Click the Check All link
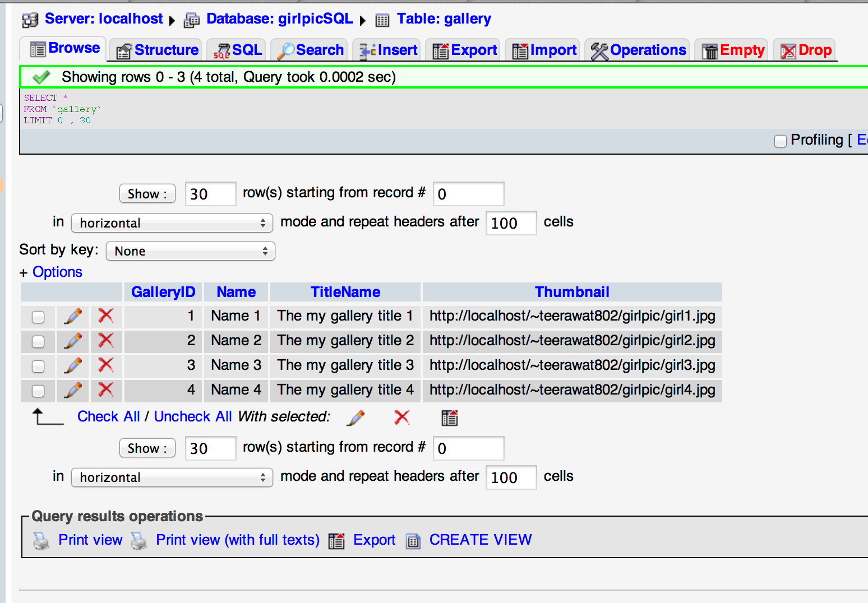This screenshot has width=868, height=603. tap(108, 417)
